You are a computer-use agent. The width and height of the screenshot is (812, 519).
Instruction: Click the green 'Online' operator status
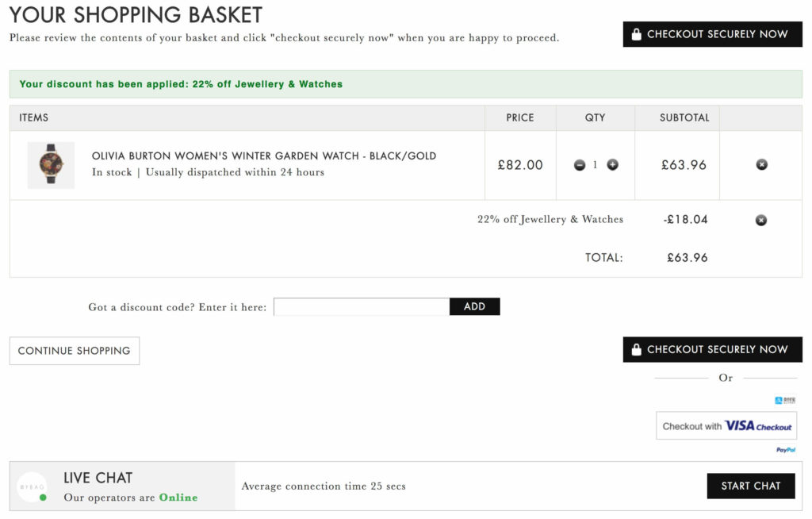(178, 498)
